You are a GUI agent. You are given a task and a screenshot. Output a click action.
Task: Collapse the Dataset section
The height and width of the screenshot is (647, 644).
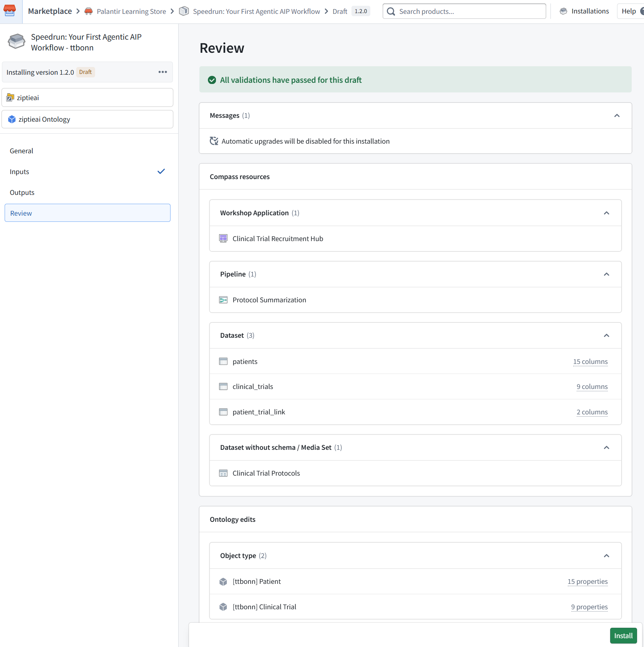pos(606,335)
